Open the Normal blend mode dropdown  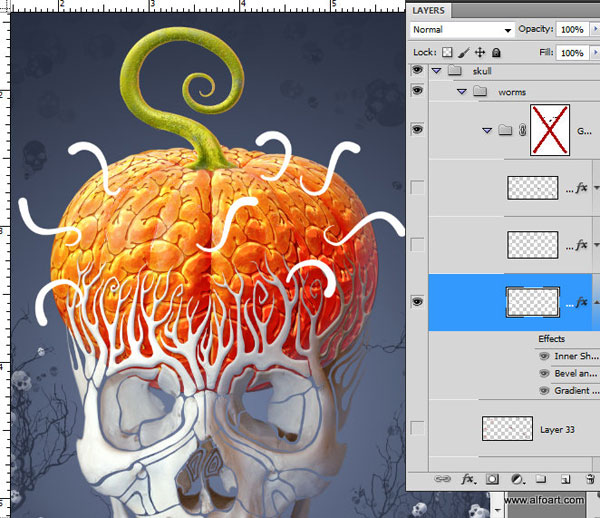pos(462,30)
